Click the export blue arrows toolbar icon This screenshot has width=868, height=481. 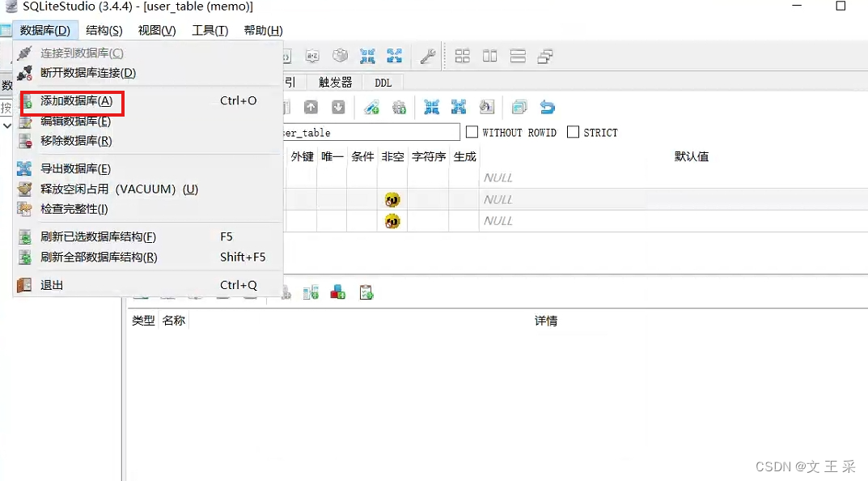point(394,56)
